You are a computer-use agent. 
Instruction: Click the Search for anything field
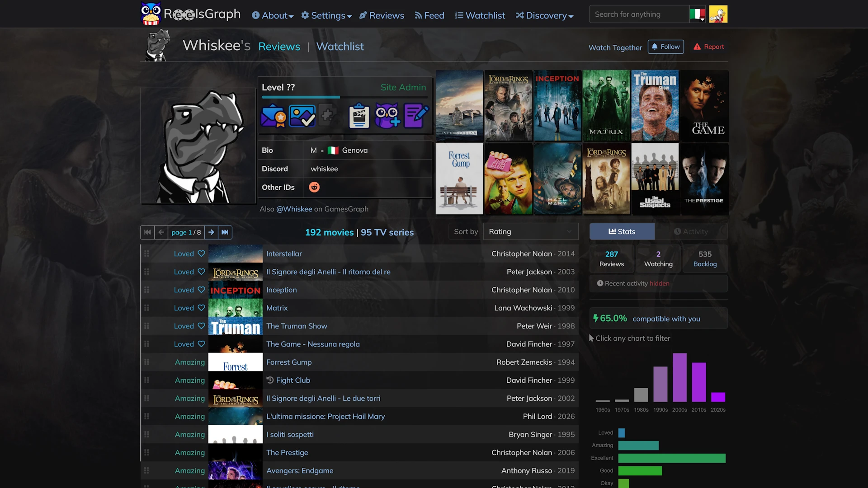point(638,14)
